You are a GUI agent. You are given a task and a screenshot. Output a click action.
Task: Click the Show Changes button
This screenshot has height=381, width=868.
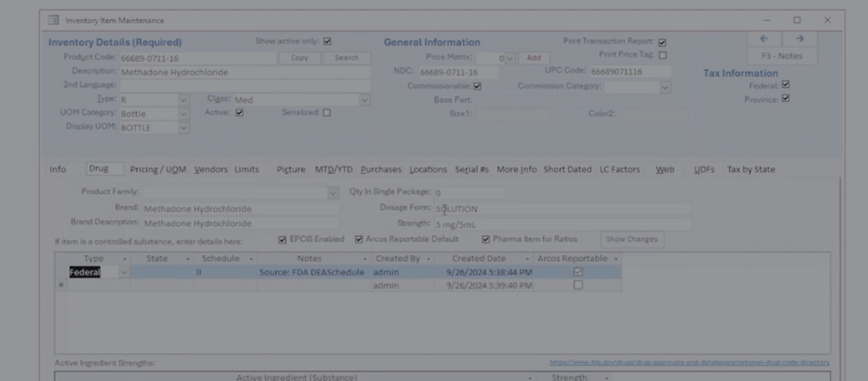(x=631, y=239)
